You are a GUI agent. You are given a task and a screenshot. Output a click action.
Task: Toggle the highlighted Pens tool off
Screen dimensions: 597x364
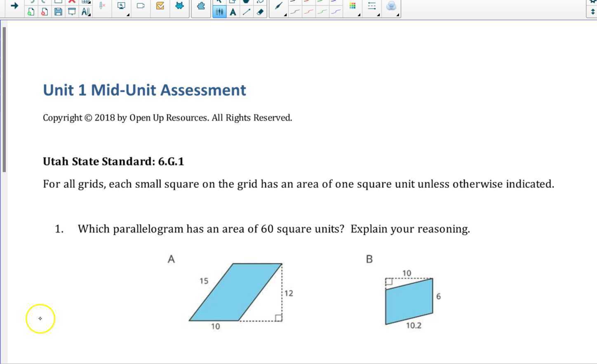click(219, 12)
